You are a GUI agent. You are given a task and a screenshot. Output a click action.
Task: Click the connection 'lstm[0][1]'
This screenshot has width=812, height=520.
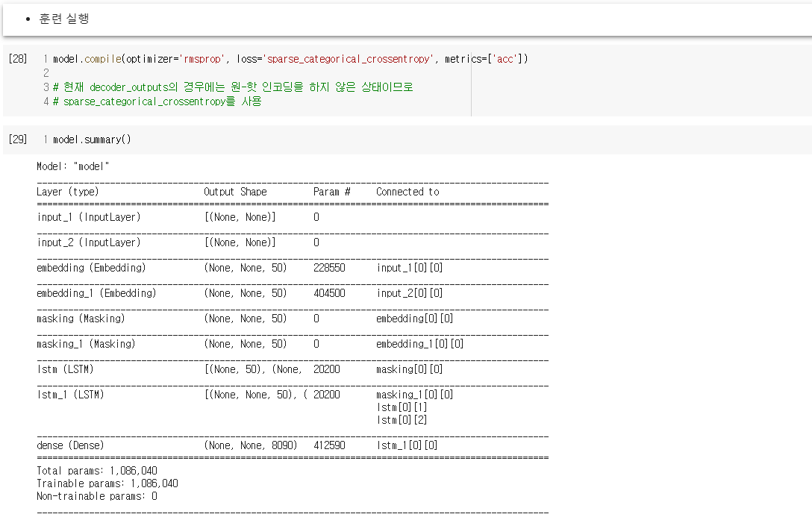click(x=402, y=407)
